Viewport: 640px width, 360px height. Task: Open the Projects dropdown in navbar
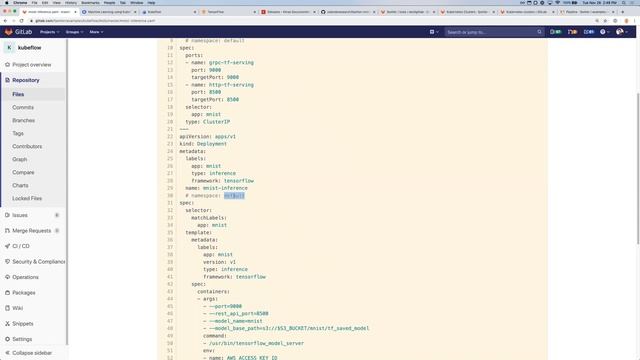coord(49,32)
